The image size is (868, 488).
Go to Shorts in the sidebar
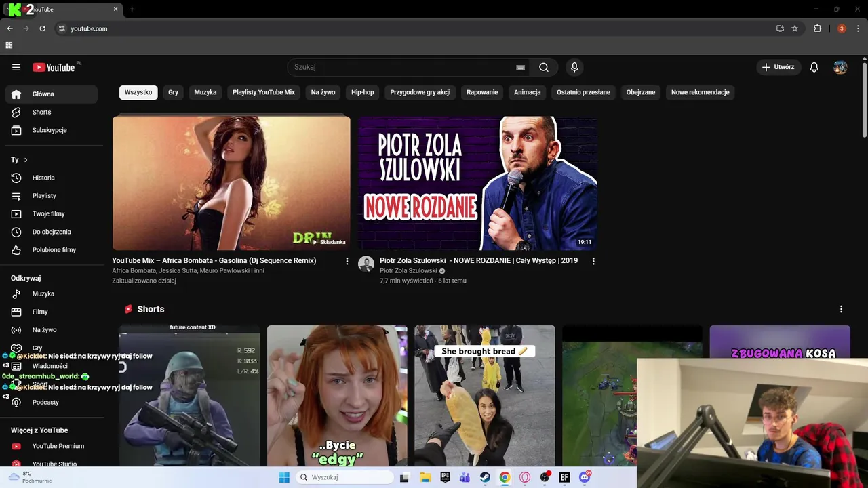(52, 112)
